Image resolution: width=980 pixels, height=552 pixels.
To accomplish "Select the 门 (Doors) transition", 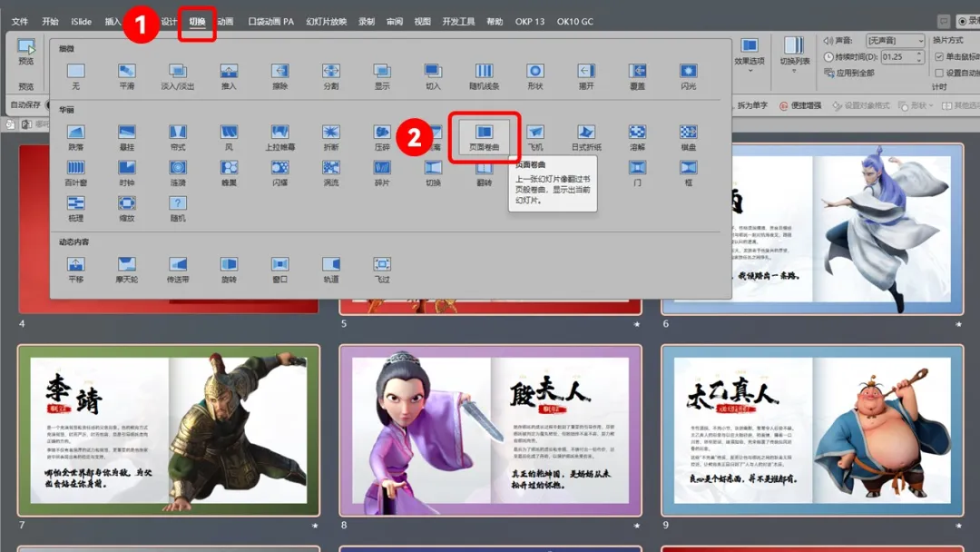I will tap(638, 173).
